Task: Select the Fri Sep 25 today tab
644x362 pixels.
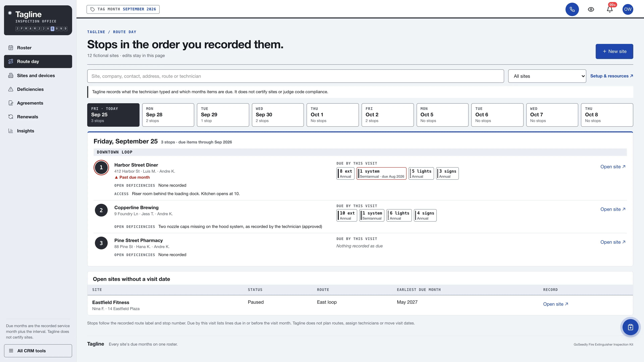Action: click(113, 115)
